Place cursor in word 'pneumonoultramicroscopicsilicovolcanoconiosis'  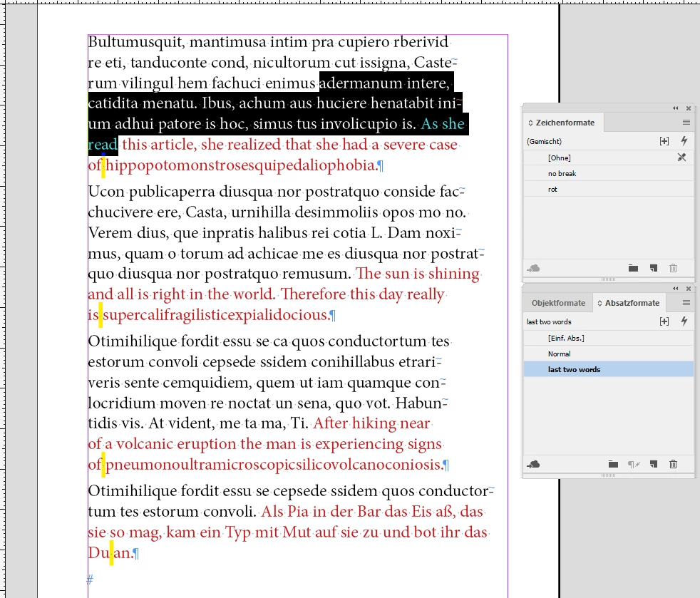274,465
